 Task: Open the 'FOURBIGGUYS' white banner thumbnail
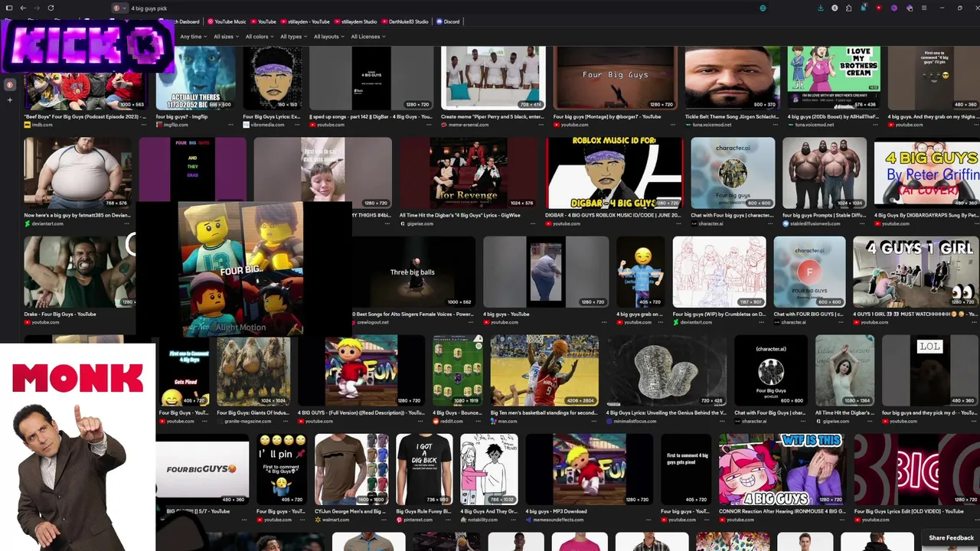click(202, 469)
